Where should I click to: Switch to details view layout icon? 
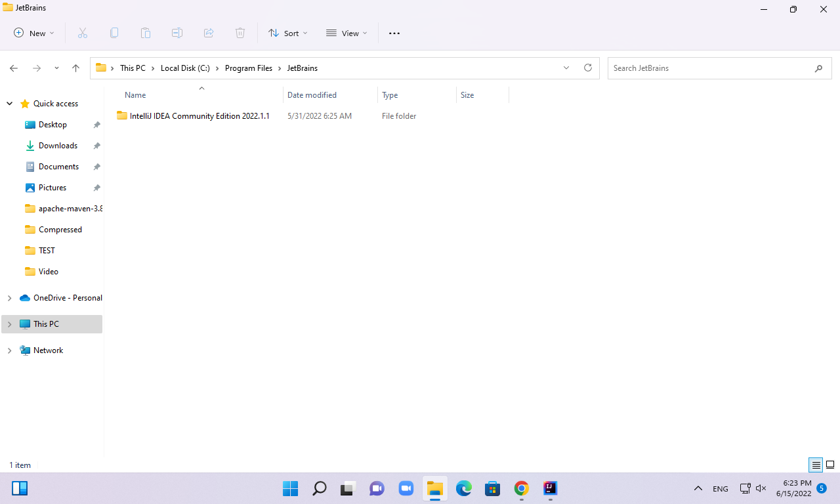(816, 465)
